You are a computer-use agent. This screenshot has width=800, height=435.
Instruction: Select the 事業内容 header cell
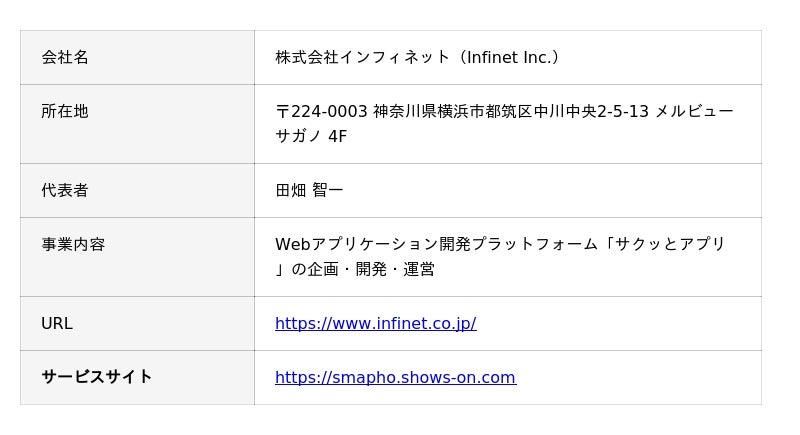pyautogui.click(x=73, y=244)
